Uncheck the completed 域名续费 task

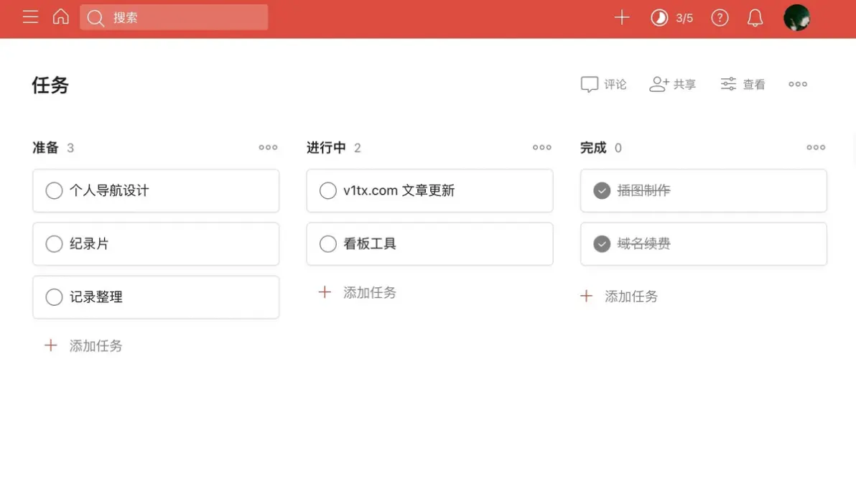click(602, 243)
